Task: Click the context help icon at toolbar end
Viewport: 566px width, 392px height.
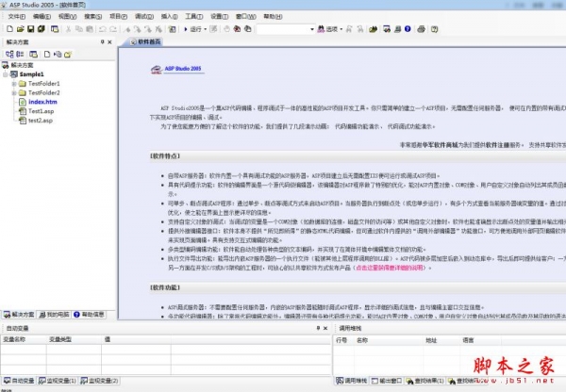Action: 435,29
